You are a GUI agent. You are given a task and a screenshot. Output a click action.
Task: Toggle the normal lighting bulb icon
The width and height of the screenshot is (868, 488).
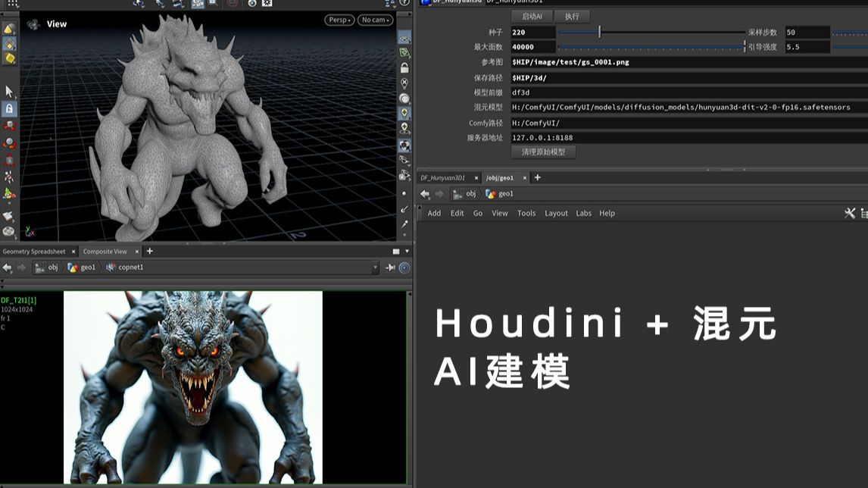404,113
